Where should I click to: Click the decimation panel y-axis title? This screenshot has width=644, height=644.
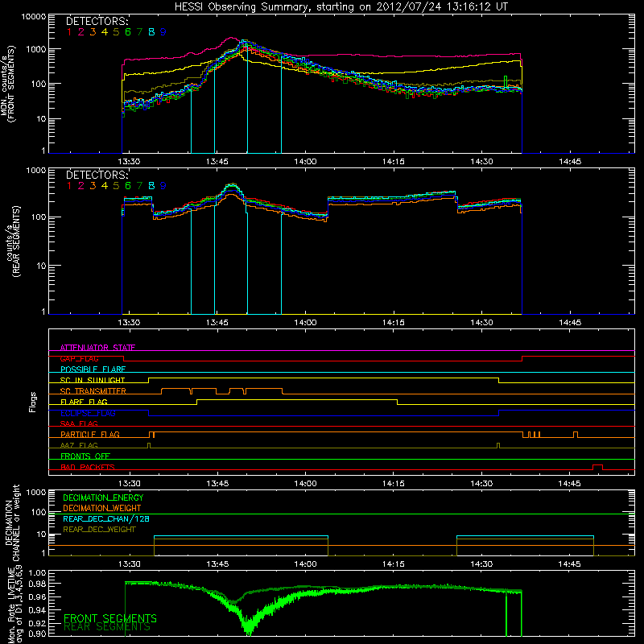click(x=12, y=522)
